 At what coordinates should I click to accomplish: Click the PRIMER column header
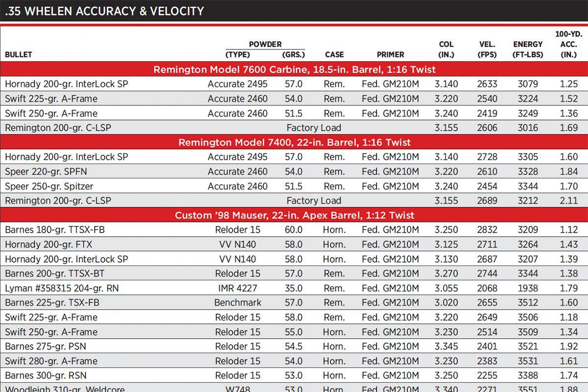tap(391, 54)
